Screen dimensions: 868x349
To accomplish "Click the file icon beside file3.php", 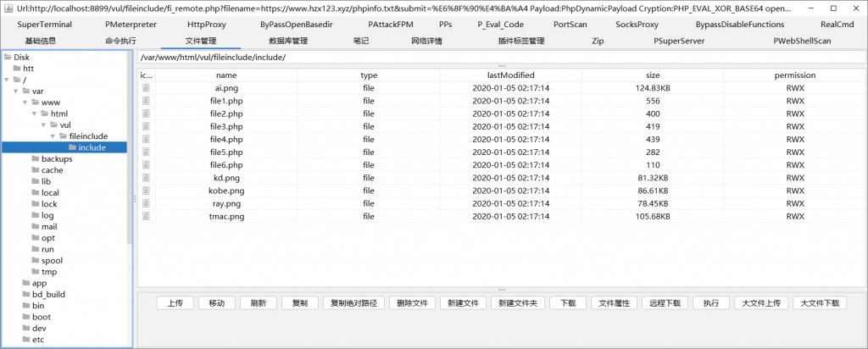I will 147,127.
